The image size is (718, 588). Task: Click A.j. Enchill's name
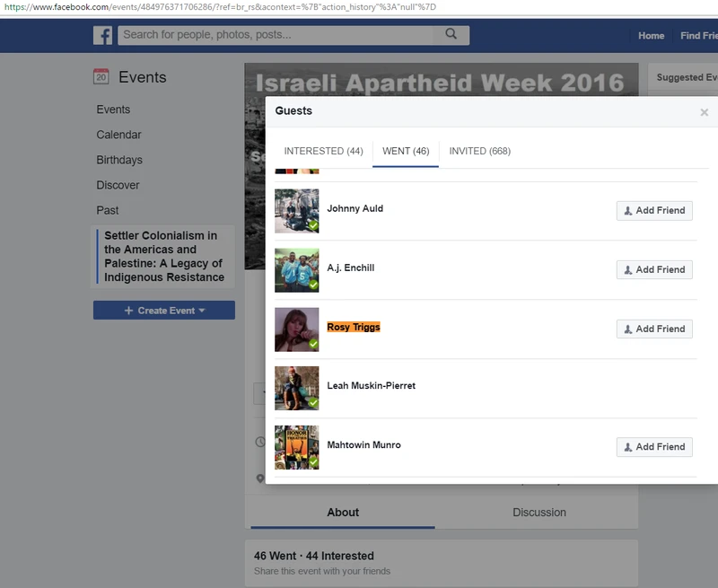[x=350, y=268]
